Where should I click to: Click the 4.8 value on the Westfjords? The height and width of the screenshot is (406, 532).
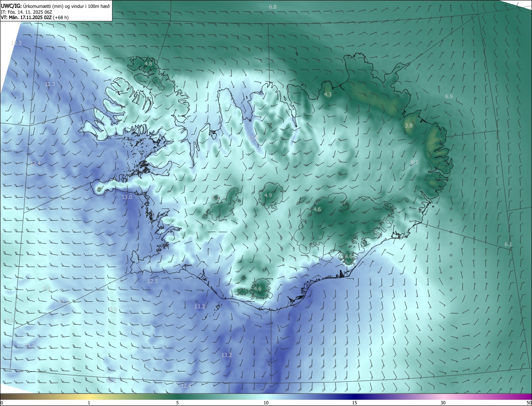(x=148, y=64)
